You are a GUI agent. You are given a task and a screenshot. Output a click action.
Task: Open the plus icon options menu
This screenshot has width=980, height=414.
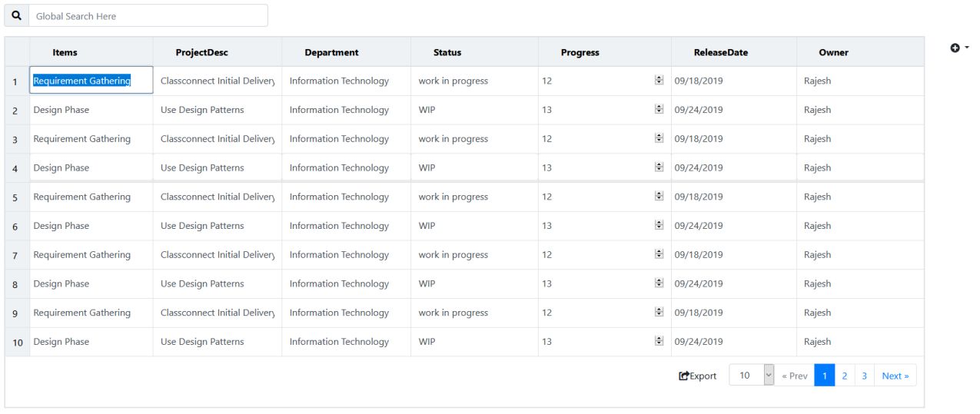pos(958,48)
